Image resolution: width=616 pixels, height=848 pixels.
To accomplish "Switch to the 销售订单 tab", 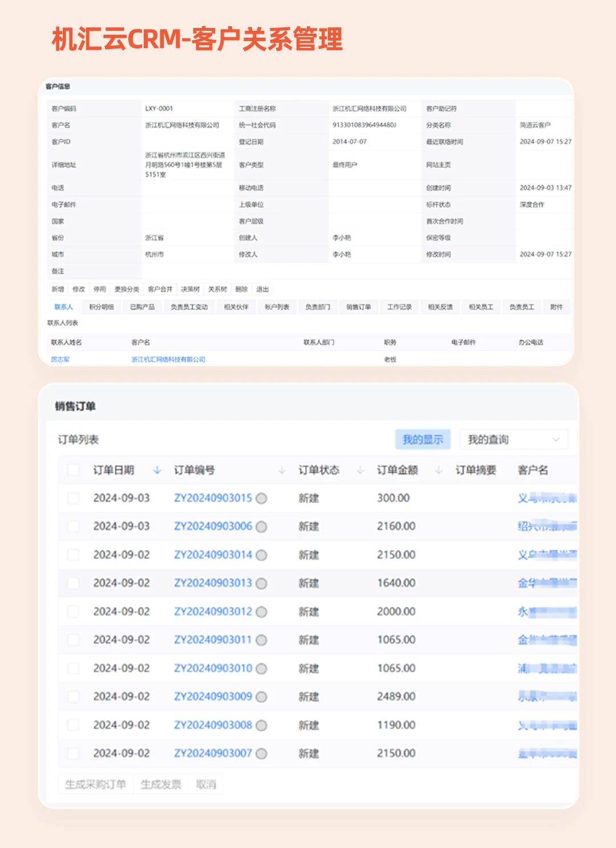I will pos(358,307).
